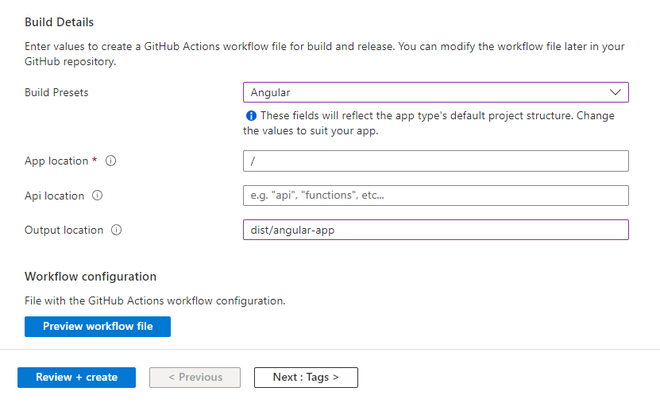Click the hint text about default project structure

[x=435, y=123]
